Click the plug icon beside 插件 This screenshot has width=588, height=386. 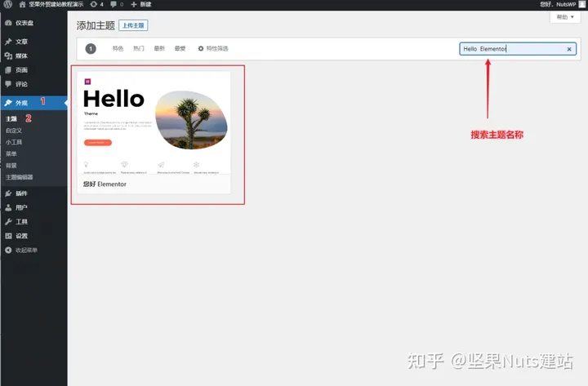pos(8,193)
